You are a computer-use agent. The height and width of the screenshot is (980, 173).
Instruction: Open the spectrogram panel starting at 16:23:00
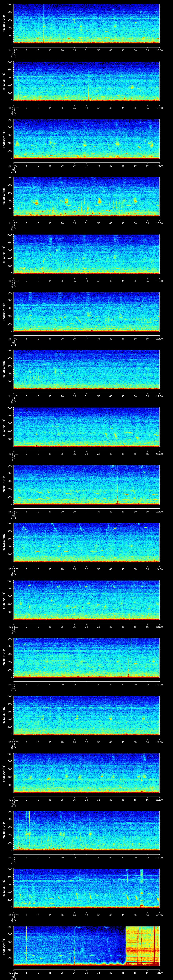point(87,542)
